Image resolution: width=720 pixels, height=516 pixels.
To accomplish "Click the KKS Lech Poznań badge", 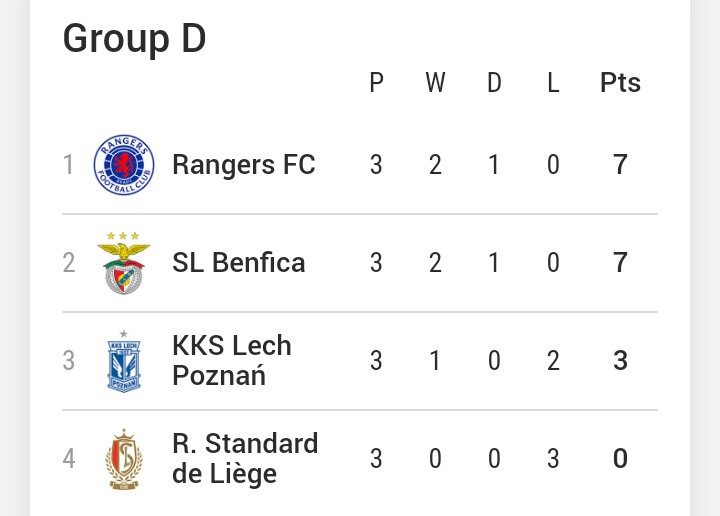I will pos(124,361).
